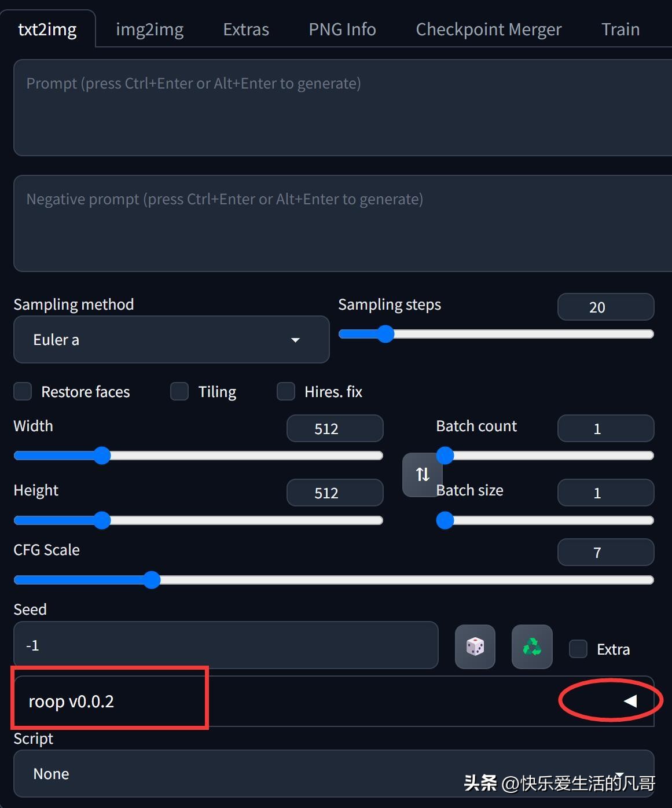Open the Extras tab
672x808 pixels.
point(245,28)
